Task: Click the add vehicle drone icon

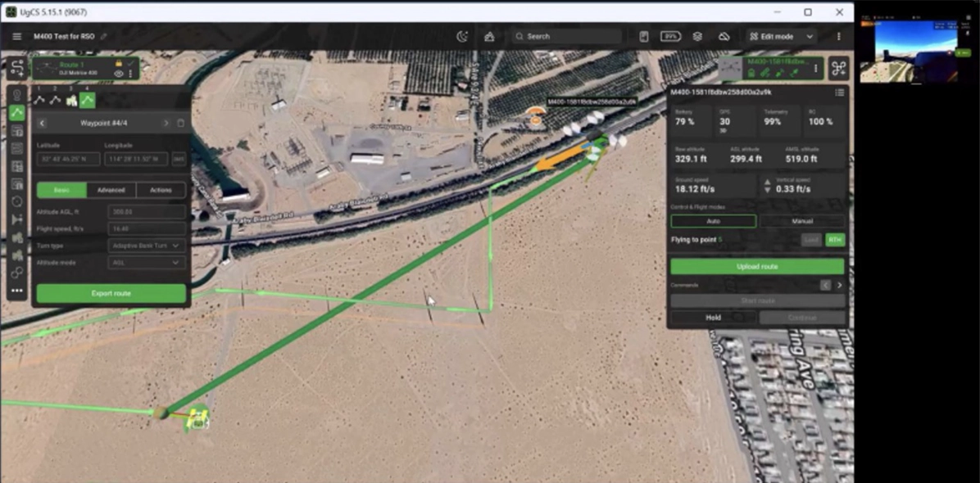Action: tap(839, 68)
